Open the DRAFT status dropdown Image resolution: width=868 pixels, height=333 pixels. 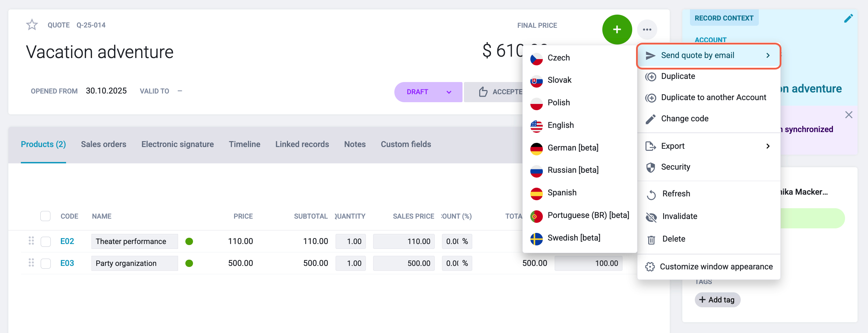click(428, 92)
